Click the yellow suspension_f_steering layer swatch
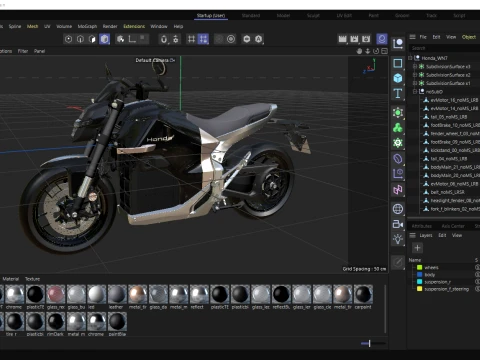Viewport: 480px width, 360px height. 420,289
